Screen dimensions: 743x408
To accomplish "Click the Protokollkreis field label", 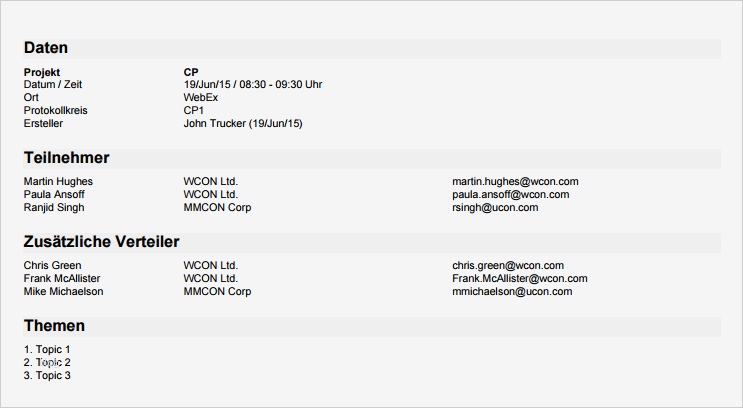I will pos(55,111).
